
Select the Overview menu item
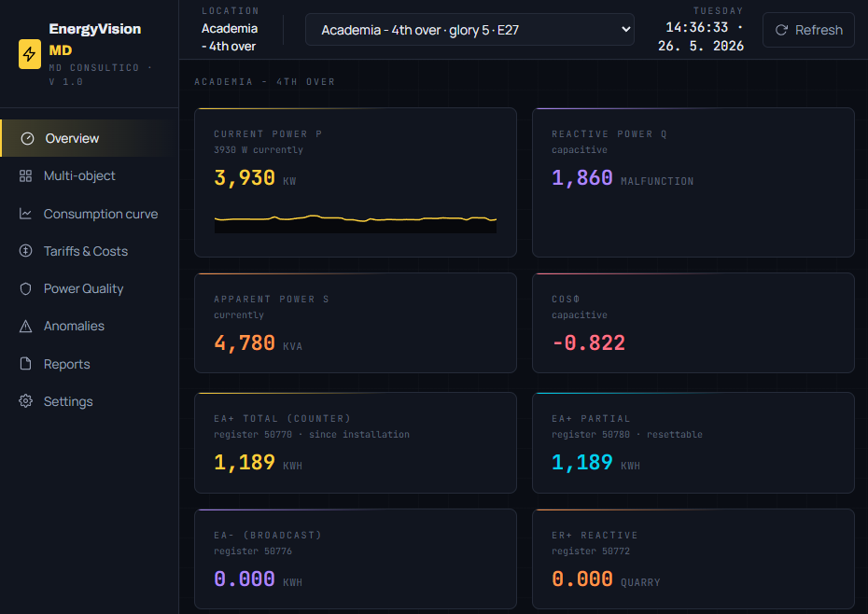pyautogui.click(x=90, y=138)
